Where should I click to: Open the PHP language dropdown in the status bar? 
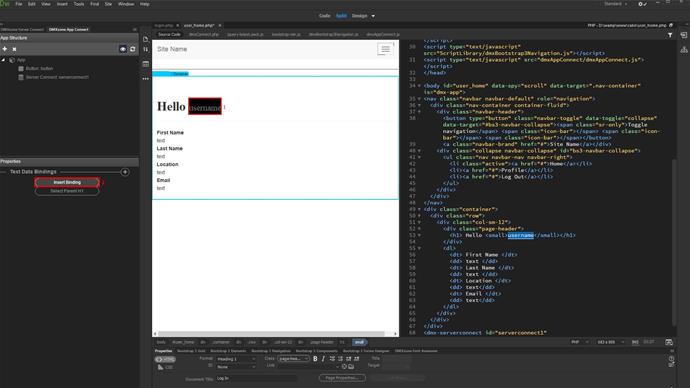[x=580, y=342]
